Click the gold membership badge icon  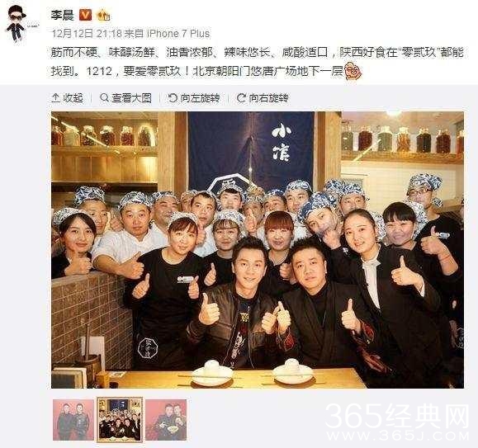click(103, 15)
